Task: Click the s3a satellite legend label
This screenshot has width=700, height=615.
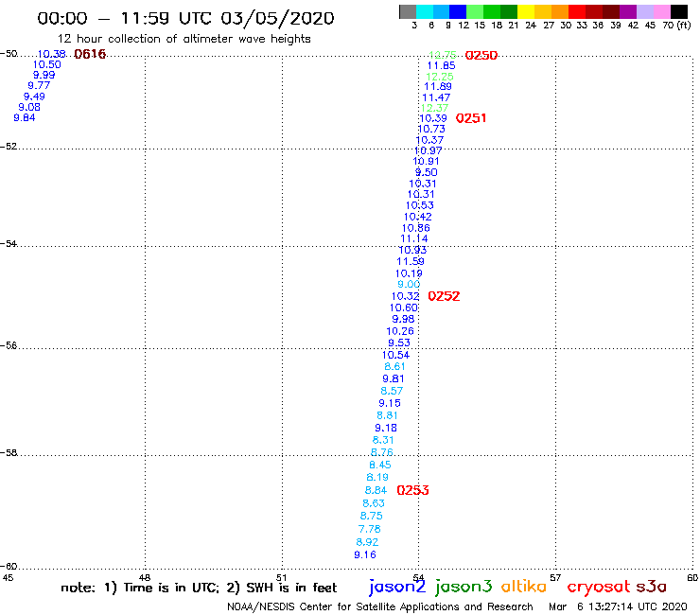Action: pos(652,587)
